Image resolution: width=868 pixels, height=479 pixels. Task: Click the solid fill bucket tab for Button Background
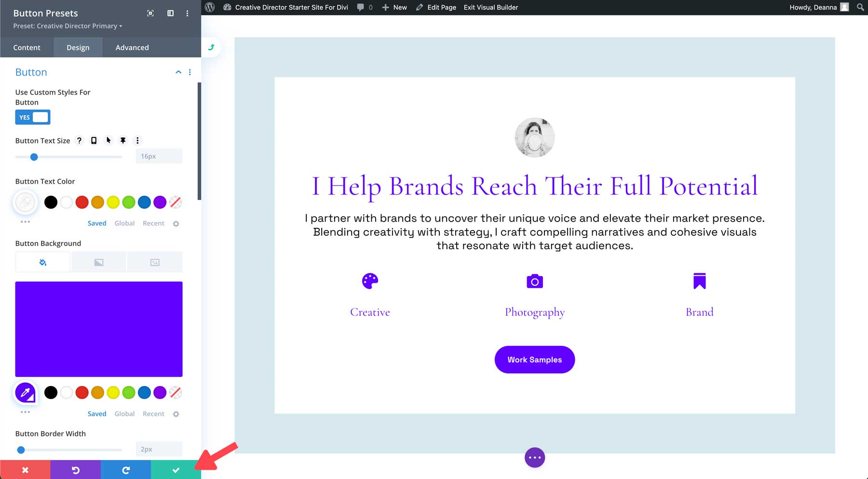(42, 262)
